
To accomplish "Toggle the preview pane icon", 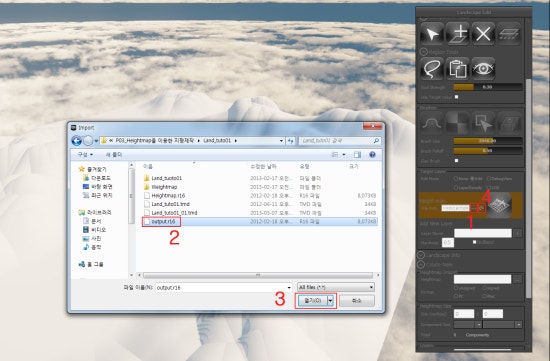I will tap(357, 155).
